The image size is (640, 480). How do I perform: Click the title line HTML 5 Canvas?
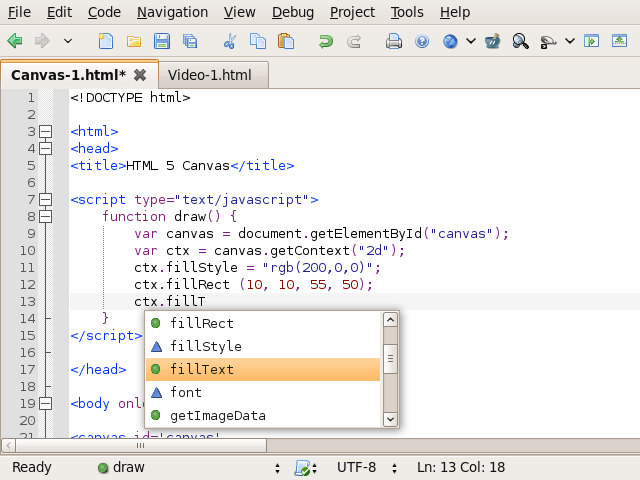point(182,166)
